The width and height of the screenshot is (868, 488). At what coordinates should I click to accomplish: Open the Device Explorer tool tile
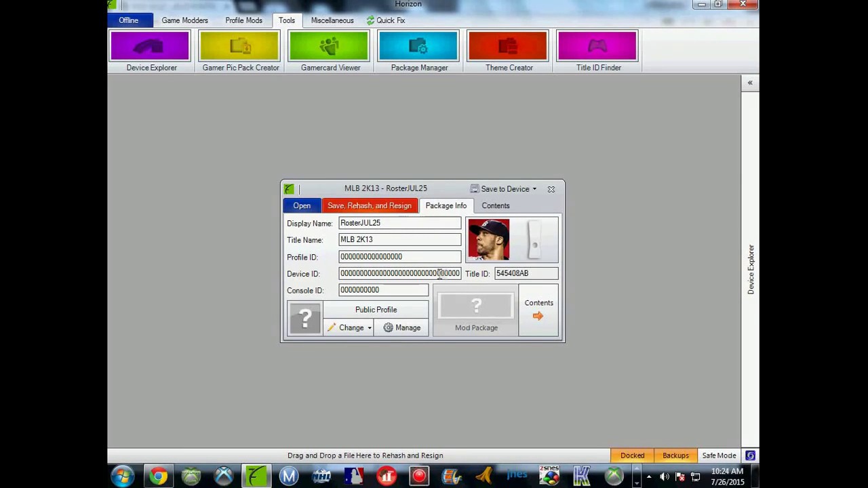click(151, 52)
